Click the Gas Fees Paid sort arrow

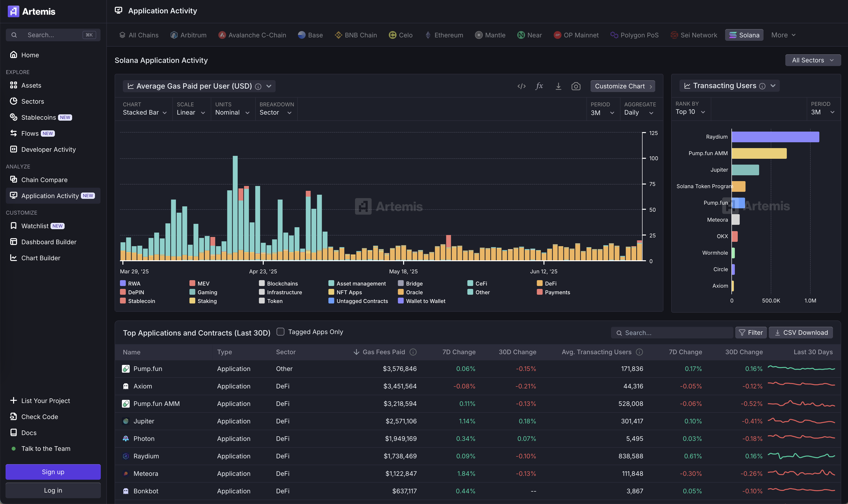point(356,352)
